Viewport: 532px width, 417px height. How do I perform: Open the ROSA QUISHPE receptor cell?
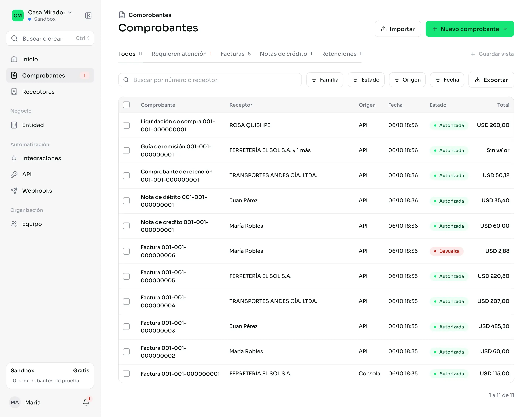tap(250, 125)
